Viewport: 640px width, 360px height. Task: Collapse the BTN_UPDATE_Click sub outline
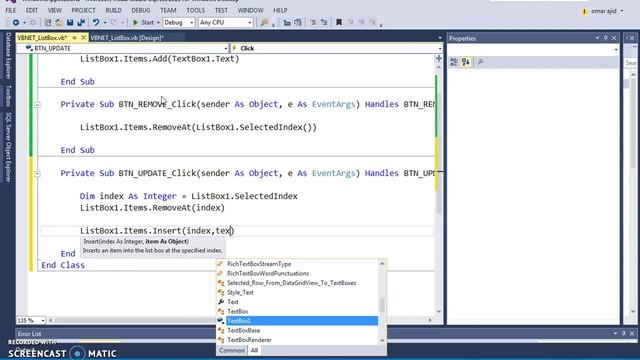click(37, 173)
